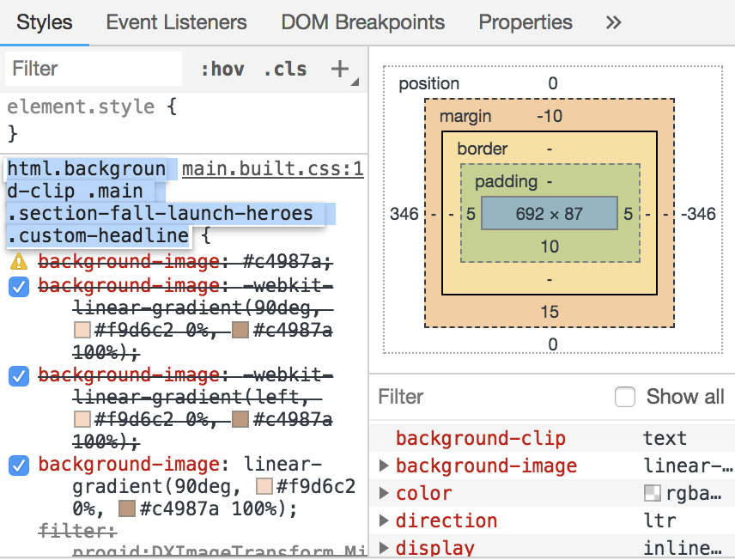Viewport: 735px width, 560px height.
Task: Click the margin label in box model
Action: coord(465,116)
